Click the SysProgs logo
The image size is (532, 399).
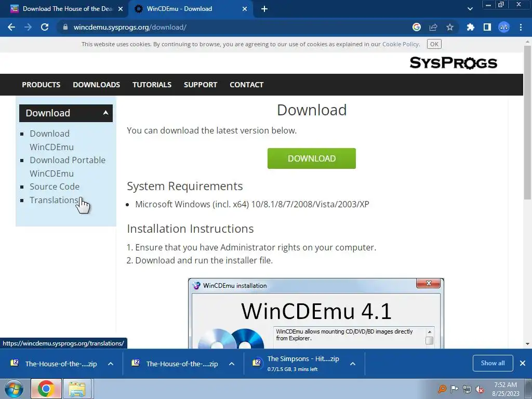[453, 63]
